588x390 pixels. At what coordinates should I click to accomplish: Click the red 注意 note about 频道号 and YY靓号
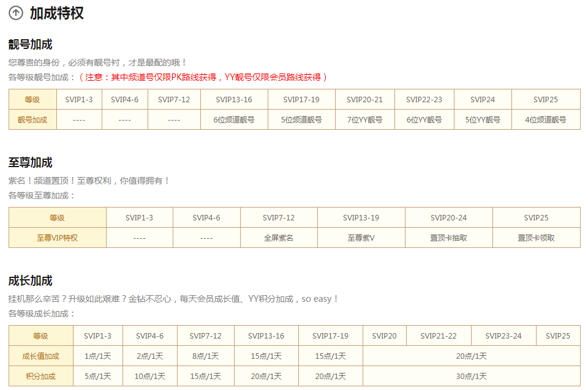pyautogui.click(x=203, y=77)
